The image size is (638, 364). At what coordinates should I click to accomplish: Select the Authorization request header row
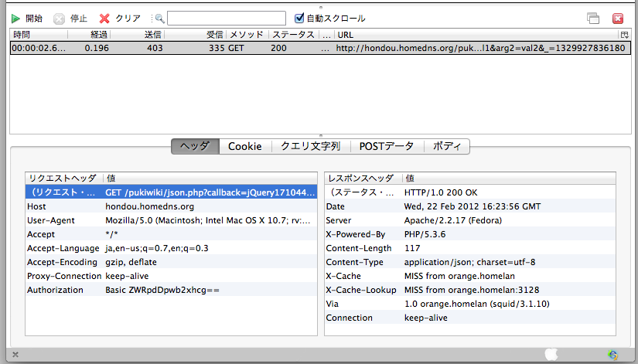coord(171,290)
